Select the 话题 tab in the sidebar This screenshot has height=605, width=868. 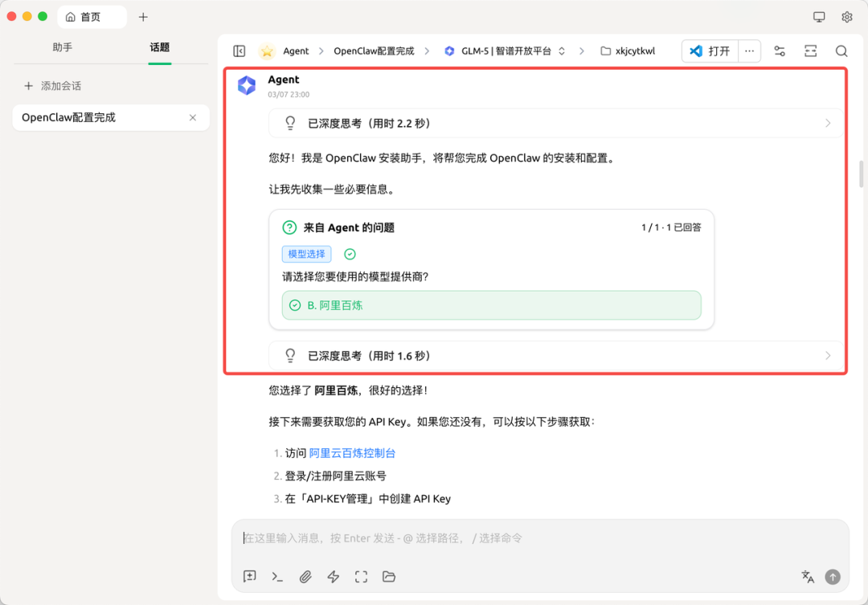tap(158, 47)
